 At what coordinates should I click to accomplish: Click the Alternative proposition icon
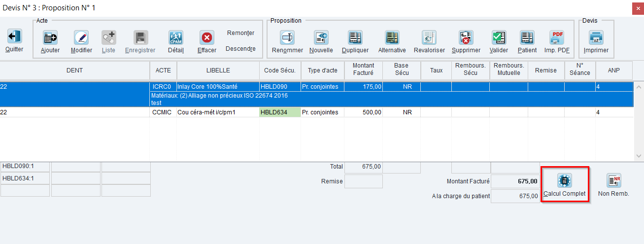coord(392,37)
